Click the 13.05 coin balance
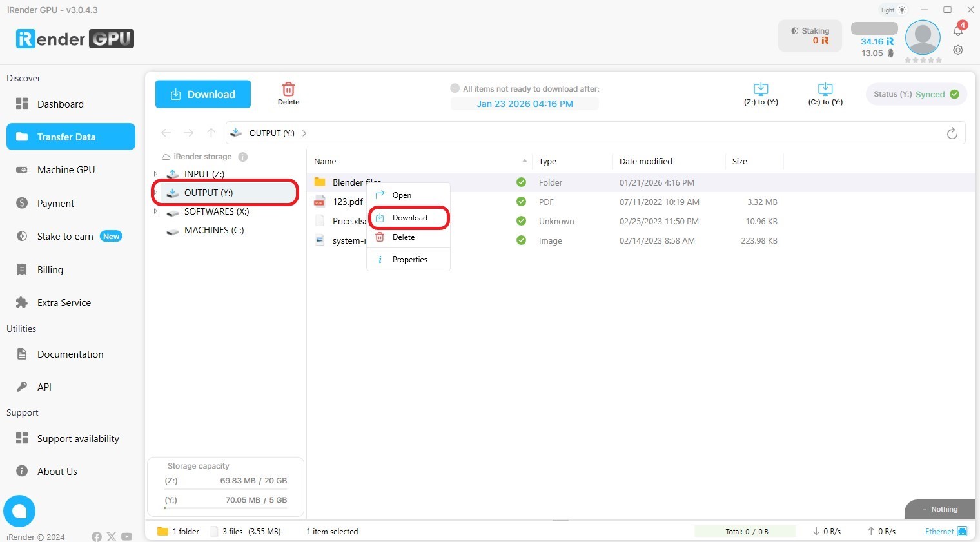This screenshot has width=980, height=542. [x=877, y=53]
